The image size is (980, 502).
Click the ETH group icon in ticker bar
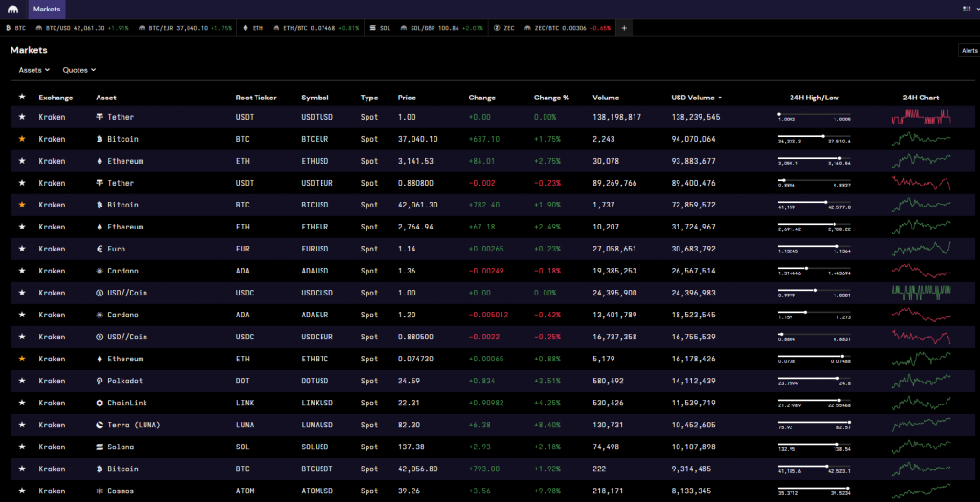246,28
